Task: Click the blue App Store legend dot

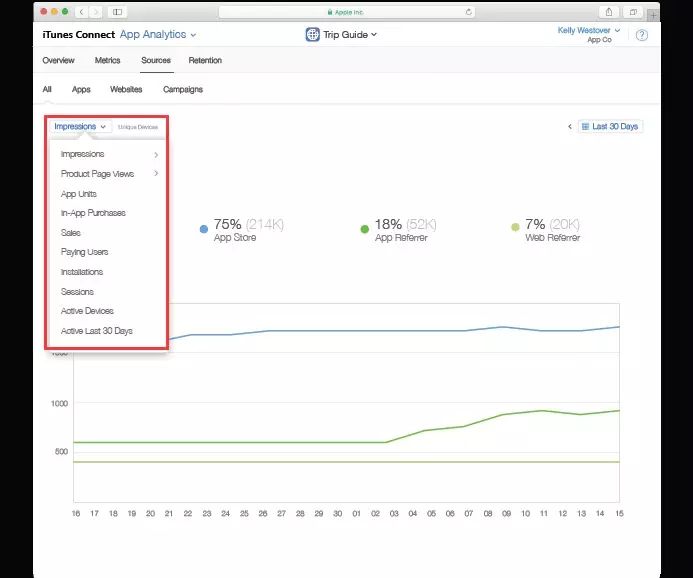Action: click(x=204, y=229)
